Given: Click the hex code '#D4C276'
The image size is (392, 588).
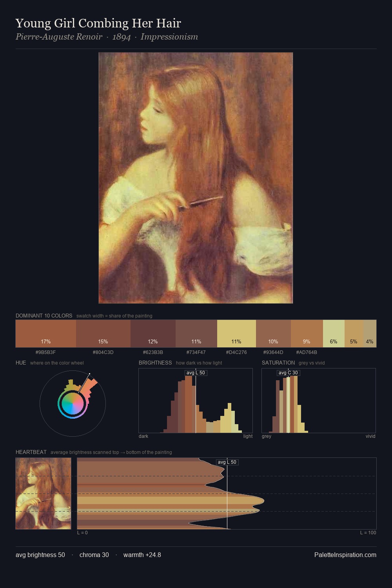Looking at the screenshot, I should [x=236, y=352].
